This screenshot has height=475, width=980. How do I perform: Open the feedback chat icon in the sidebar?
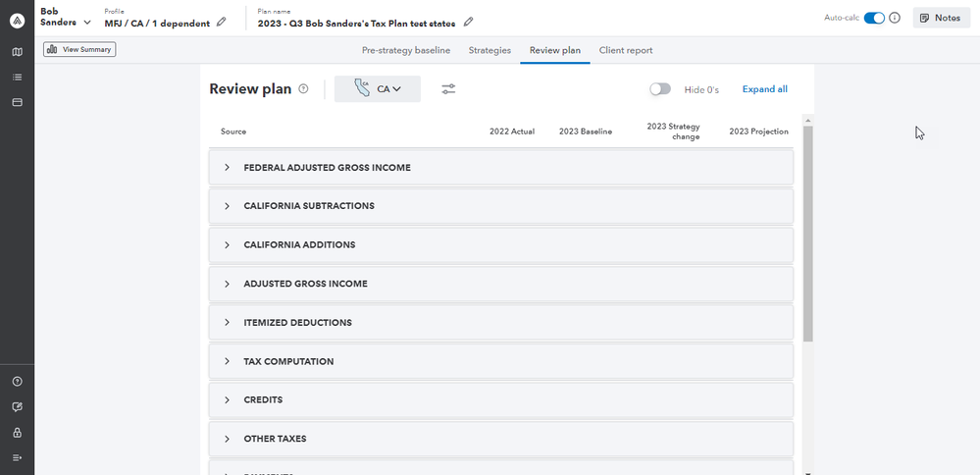[x=17, y=407]
